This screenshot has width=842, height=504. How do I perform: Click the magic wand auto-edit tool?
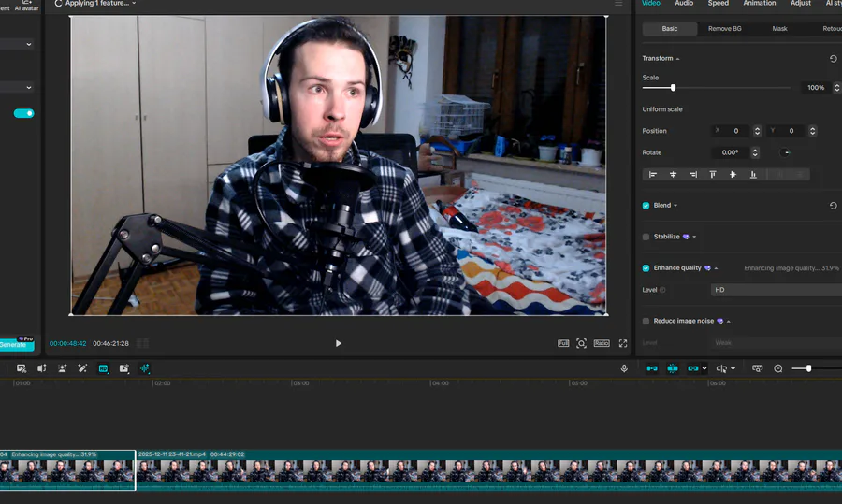coord(82,368)
